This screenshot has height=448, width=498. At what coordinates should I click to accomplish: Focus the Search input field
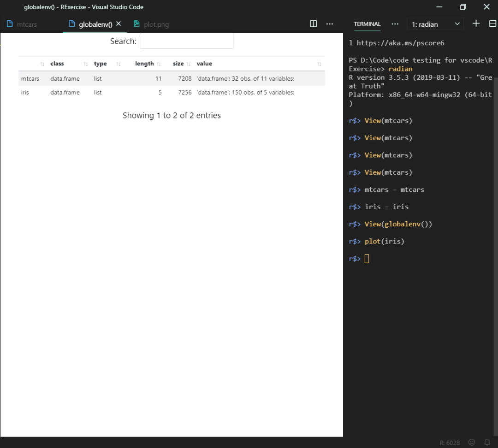click(x=186, y=41)
